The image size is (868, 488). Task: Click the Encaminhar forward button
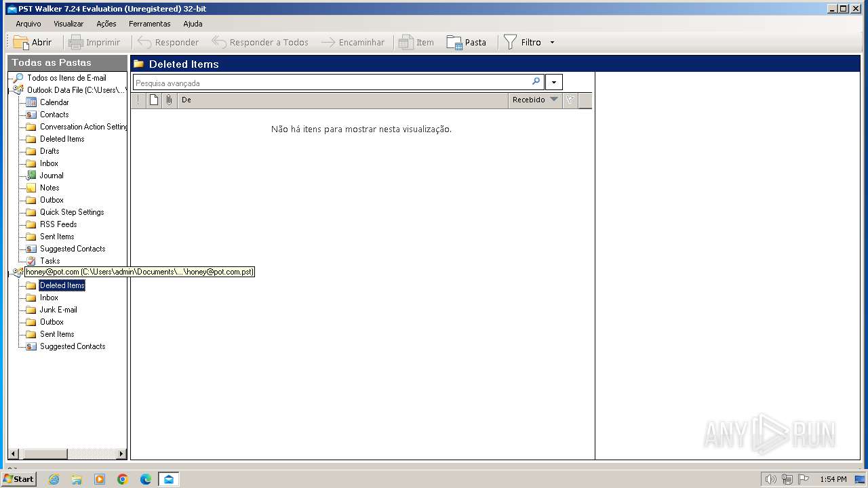point(353,42)
